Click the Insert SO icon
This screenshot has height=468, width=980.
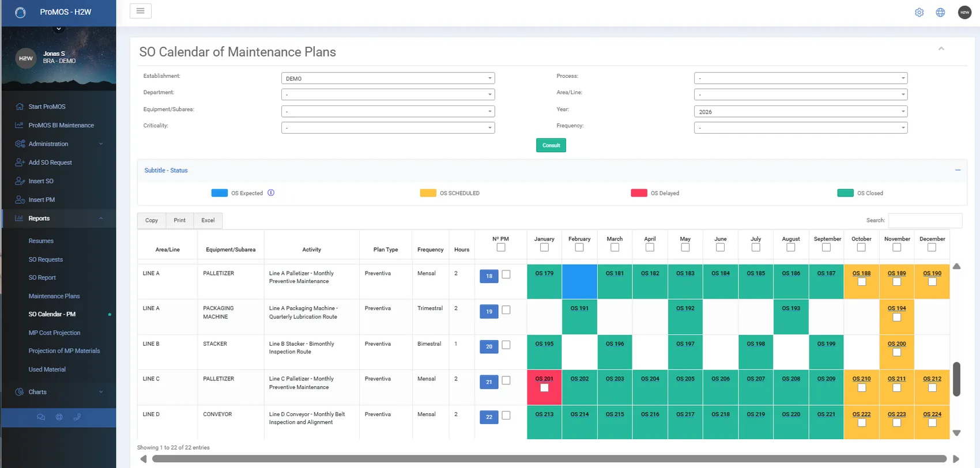pyautogui.click(x=20, y=181)
